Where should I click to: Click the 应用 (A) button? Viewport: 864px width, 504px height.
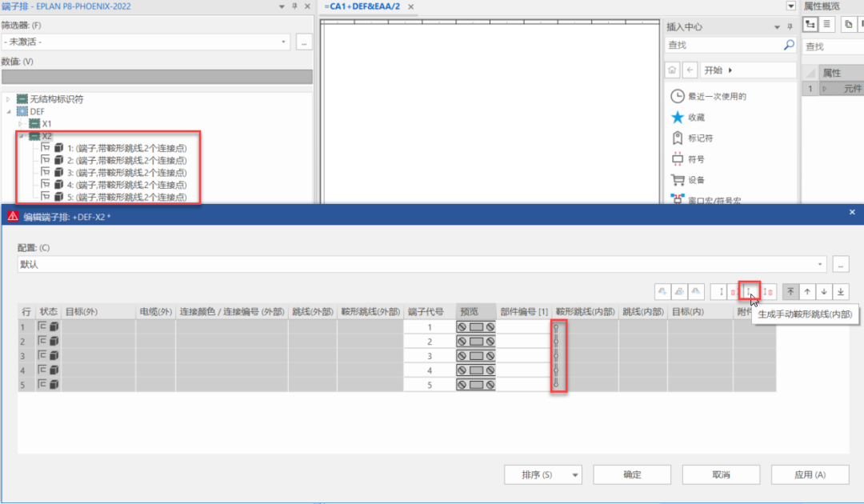(810, 474)
